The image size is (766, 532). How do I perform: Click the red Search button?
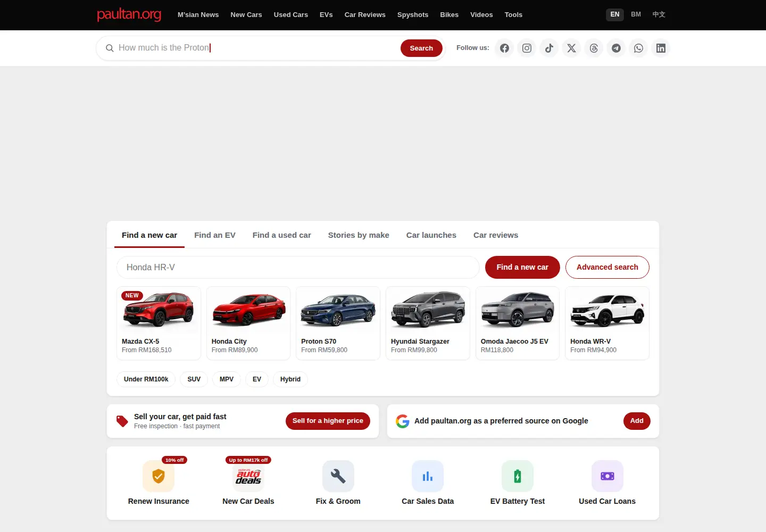421,48
